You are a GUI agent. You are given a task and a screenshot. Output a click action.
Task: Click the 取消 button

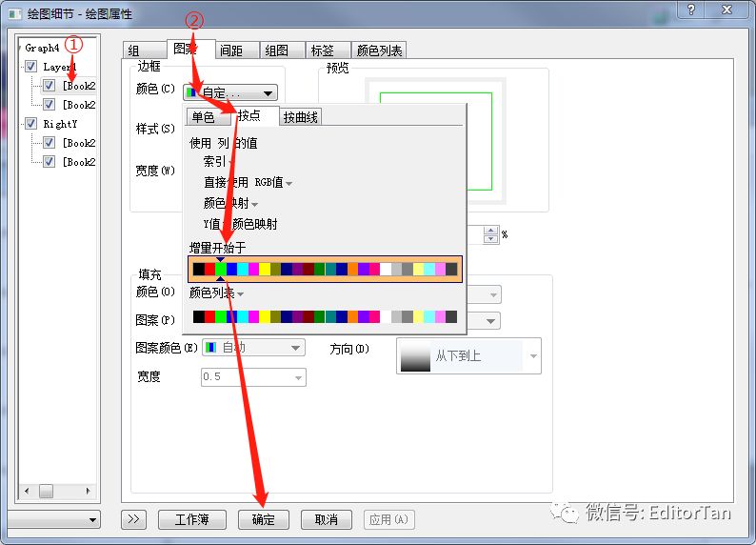pos(326,519)
